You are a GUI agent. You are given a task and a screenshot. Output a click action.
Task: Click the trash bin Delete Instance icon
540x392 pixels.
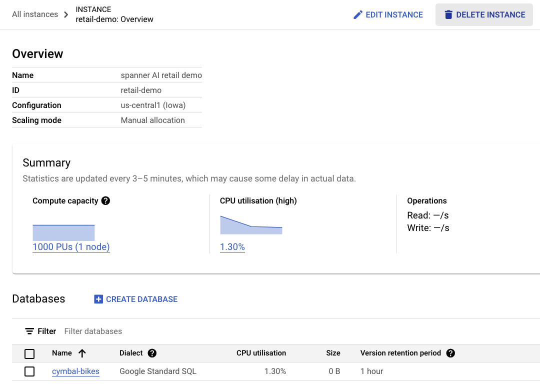448,15
